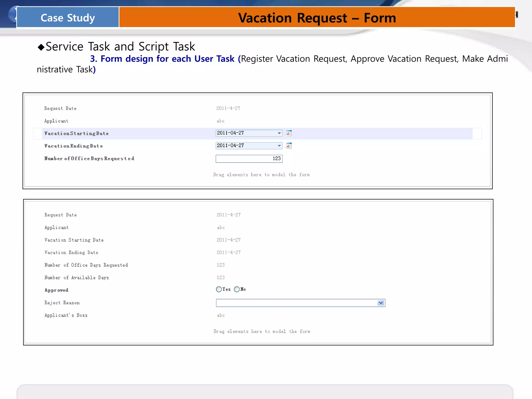Click the Number of Office Days Requested field
Viewport: 532px width, 399px height.
pos(249,159)
